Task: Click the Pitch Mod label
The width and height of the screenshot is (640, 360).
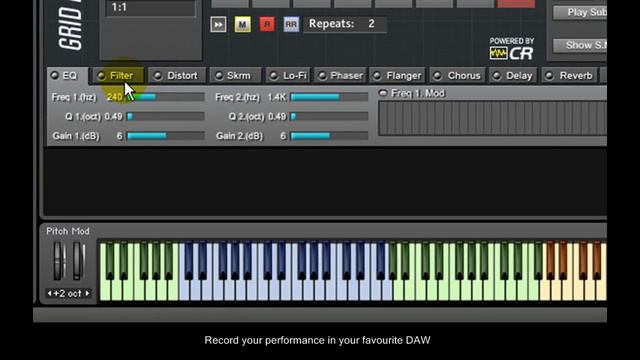Action: pos(68,231)
